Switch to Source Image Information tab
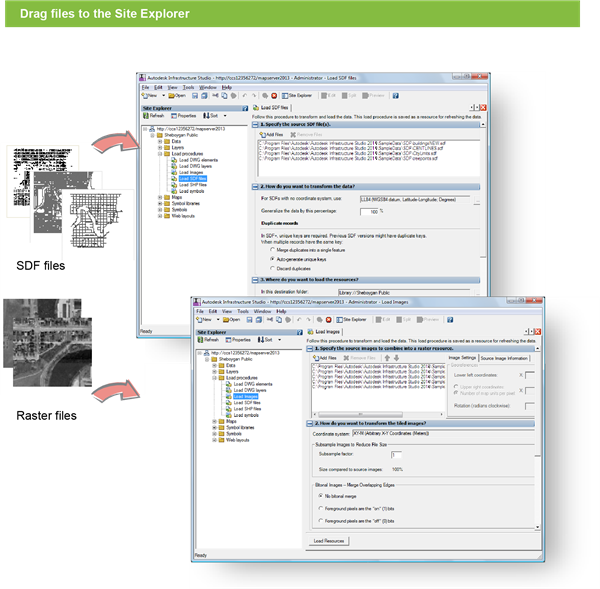 [x=504, y=358]
